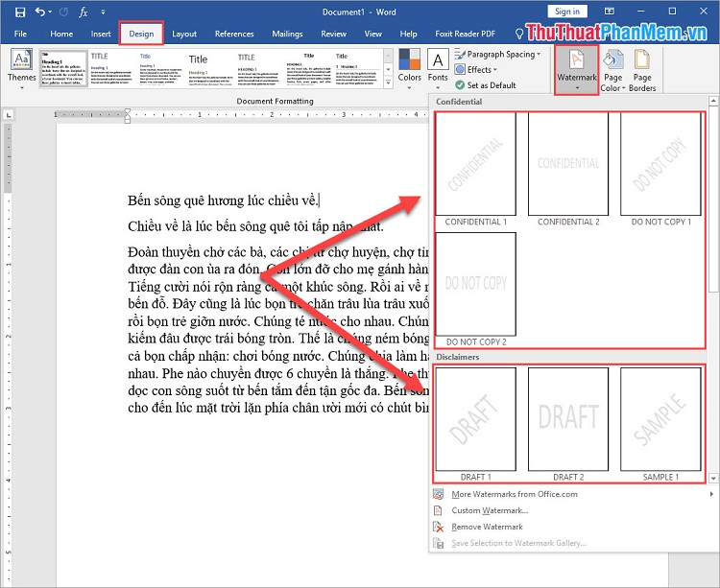Open Paragraph Spacing dropdown
Image resolution: width=720 pixels, height=588 pixels.
[x=497, y=54]
